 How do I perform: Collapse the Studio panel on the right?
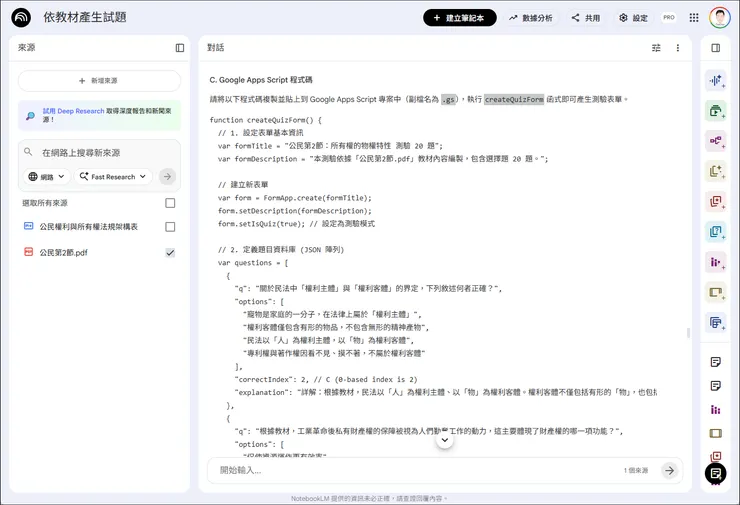tap(715, 48)
